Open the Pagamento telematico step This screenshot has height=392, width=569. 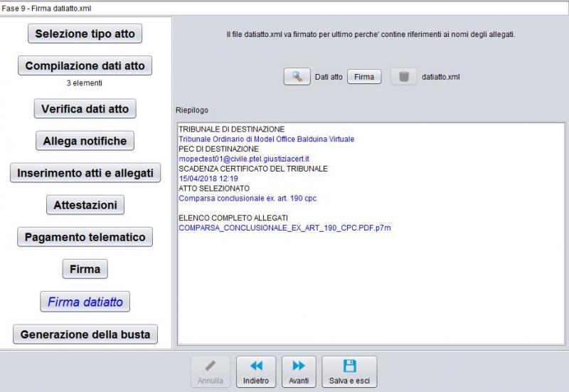[85, 237]
